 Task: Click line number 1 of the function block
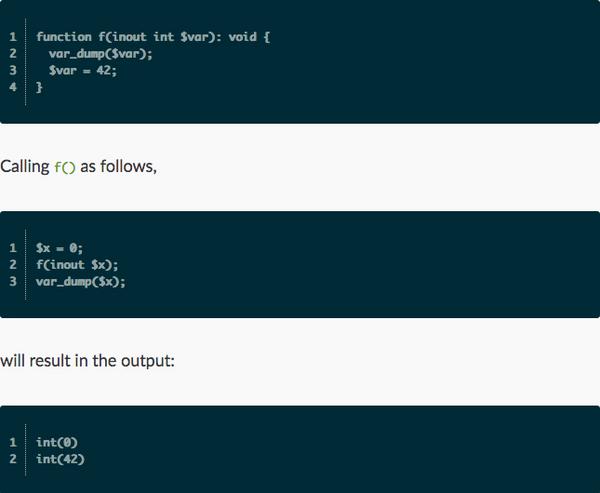[13, 37]
